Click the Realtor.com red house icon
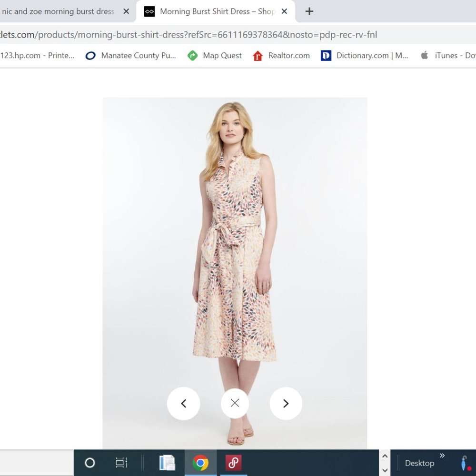This screenshot has height=476, width=476. pos(258,56)
